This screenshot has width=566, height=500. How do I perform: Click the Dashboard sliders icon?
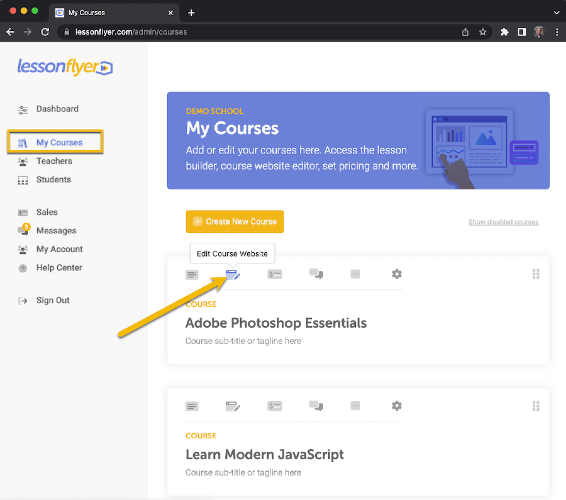pyautogui.click(x=23, y=110)
